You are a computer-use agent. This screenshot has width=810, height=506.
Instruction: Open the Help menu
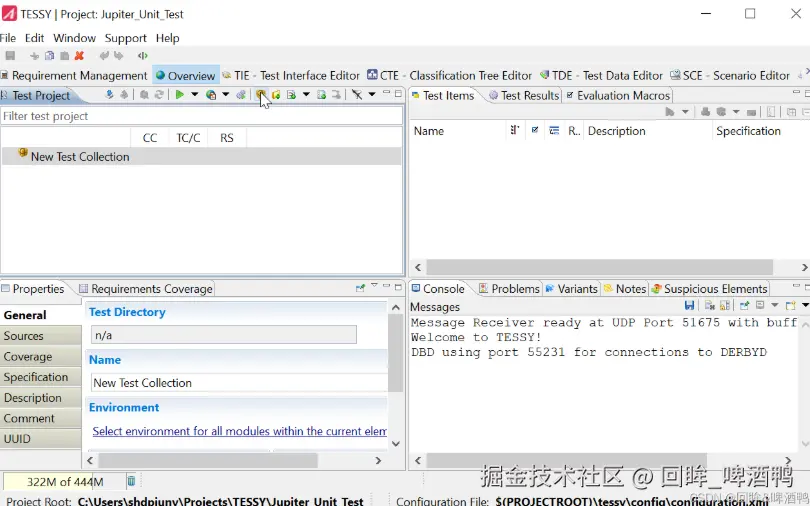[x=167, y=38]
